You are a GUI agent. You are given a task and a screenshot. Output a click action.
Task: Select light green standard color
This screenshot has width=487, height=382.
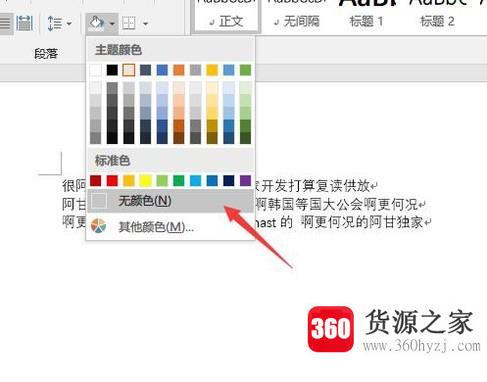click(x=162, y=181)
